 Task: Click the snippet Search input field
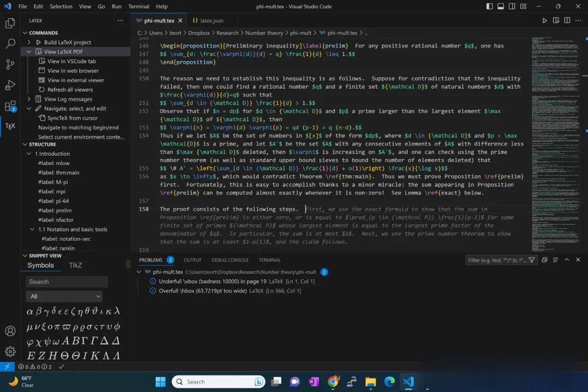(67, 281)
